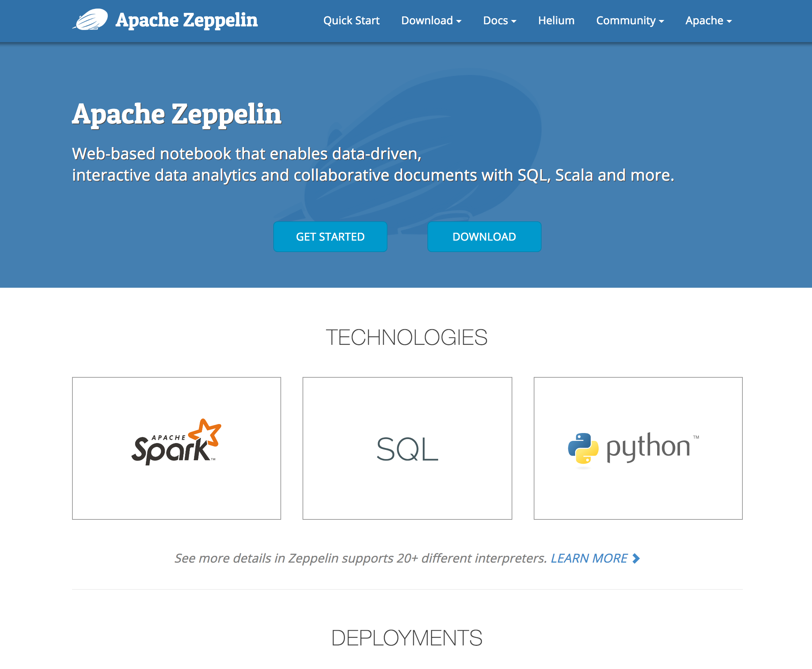The width and height of the screenshot is (812, 669).
Task: Open the Docs dropdown menu
Action: (499, 20)
